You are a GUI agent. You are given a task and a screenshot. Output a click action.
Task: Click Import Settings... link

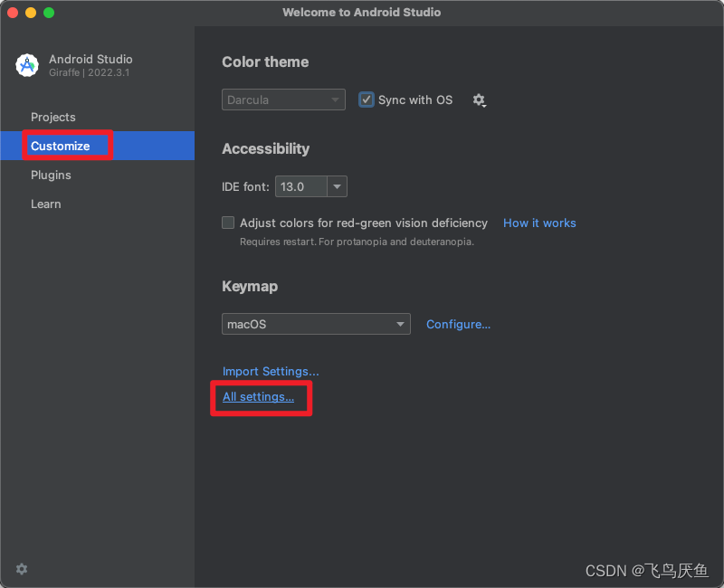coord(271,372)
